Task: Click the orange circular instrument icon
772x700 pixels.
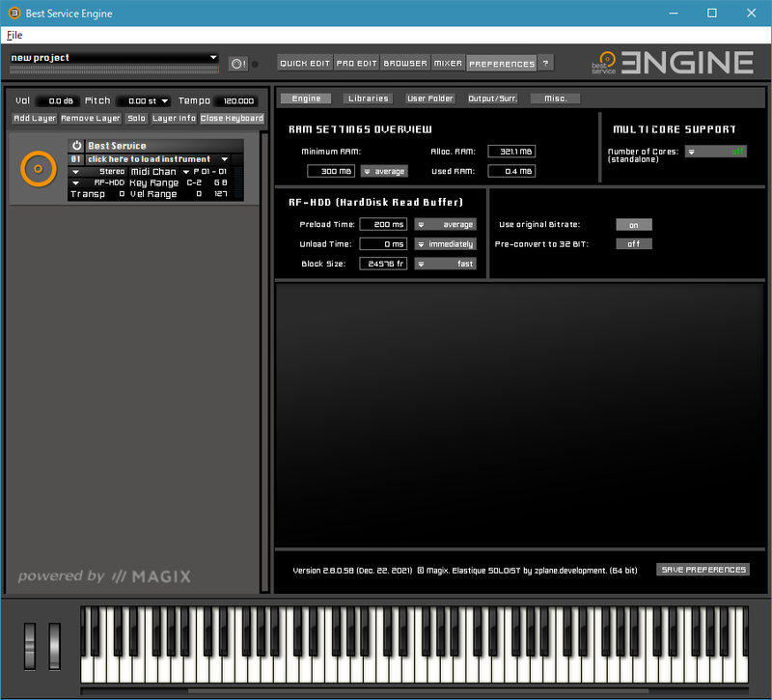Action: (x=38, y=168)
